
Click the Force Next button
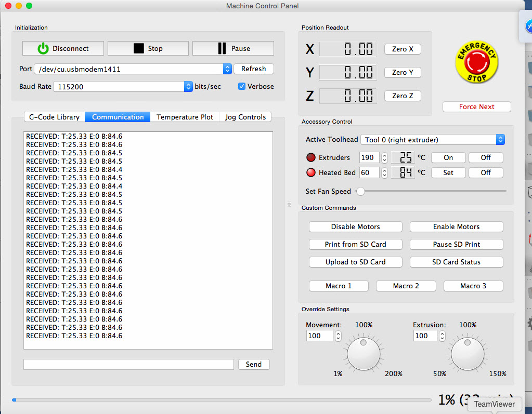click(476, 106)
